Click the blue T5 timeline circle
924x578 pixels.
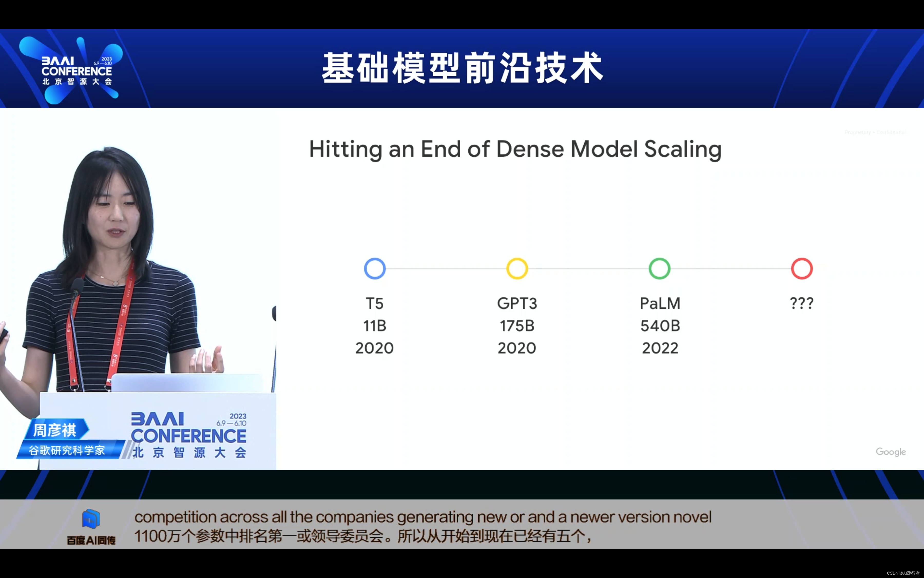[x=375, y=269]
